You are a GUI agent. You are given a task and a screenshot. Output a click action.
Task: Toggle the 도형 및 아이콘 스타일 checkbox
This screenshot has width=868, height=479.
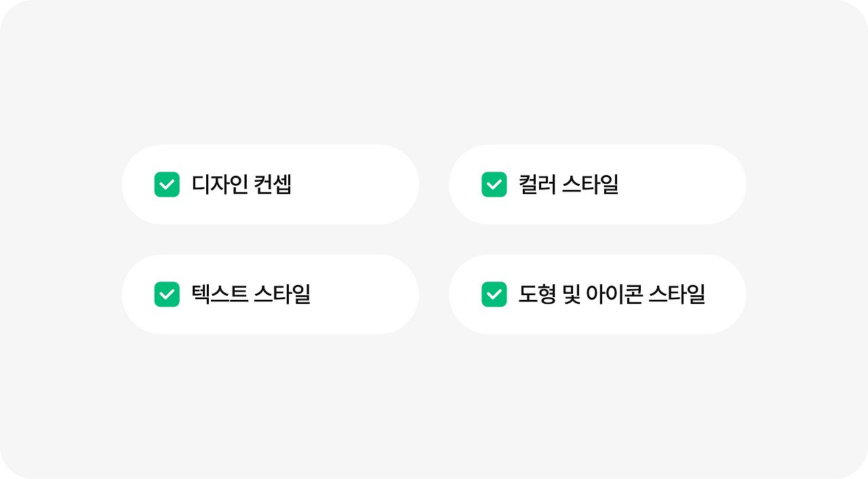(494, 294)
